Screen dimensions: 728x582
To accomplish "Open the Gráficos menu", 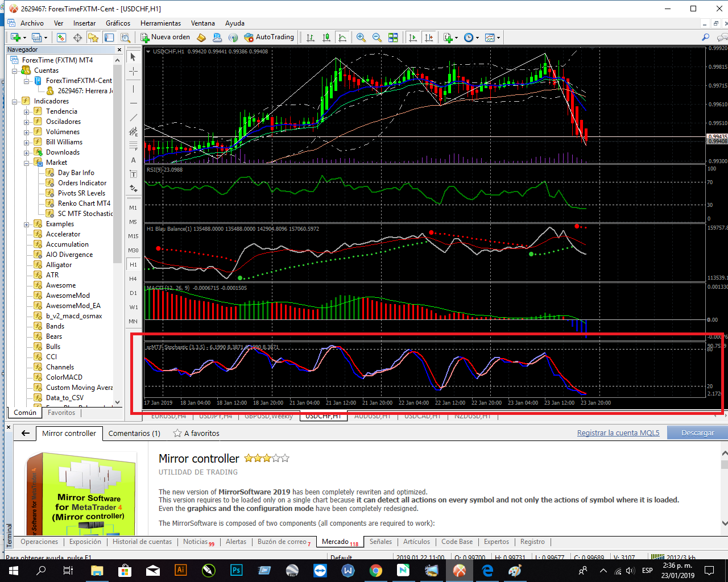I will 118,23.
